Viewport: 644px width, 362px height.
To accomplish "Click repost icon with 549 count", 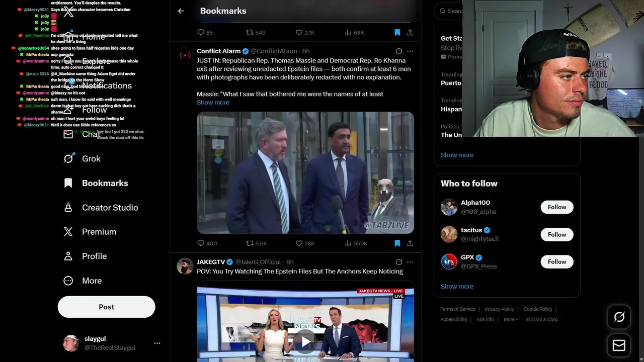I will pyautogui.click(x=250, y=32).
